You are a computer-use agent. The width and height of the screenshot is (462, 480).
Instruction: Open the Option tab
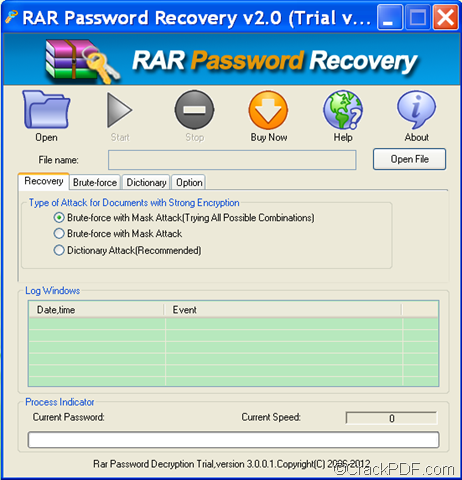pos(189,182)
